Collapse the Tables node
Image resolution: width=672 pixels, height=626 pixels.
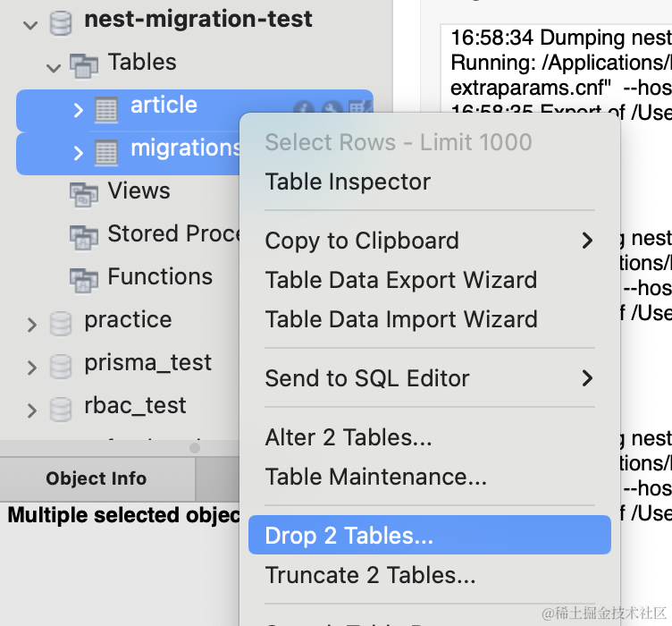tap(55, 65)
